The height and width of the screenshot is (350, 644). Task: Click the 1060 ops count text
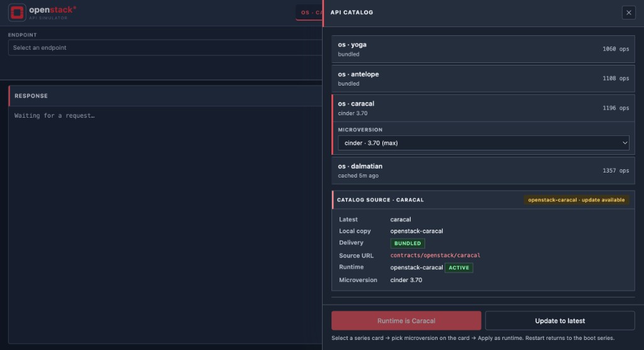pos(616,49)
